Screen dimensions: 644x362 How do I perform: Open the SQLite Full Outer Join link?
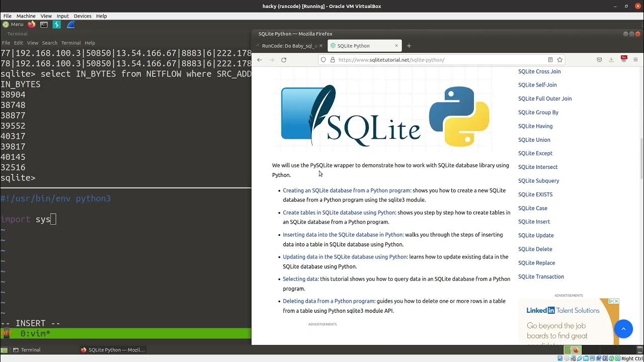[545, 99]
